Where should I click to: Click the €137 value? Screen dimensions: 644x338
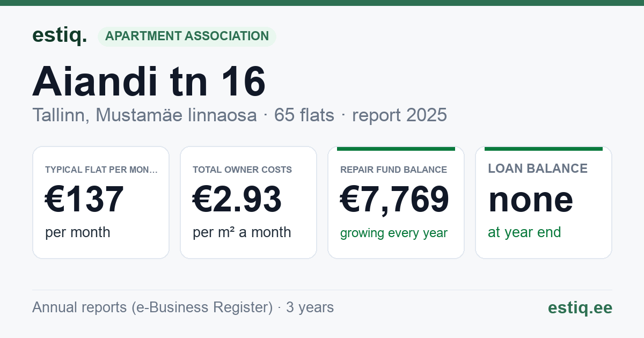(x=85, y=199)
